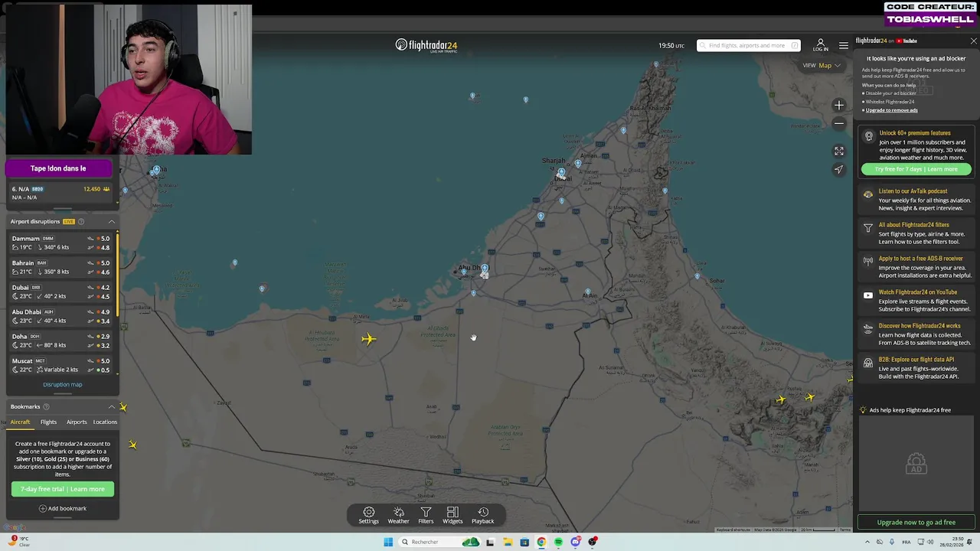Open the hamburger main menu
This screenshot has height=551, width=980.
(843, 45)
